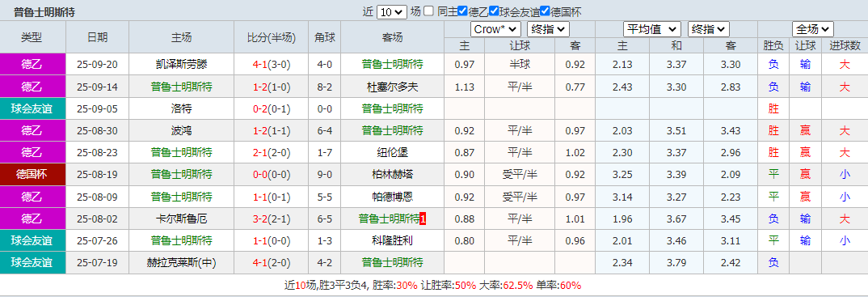Viewport: 868px width, 297px height.
Task: Uncheck the 球会友谊 checkbox
Action: (494, 11)
